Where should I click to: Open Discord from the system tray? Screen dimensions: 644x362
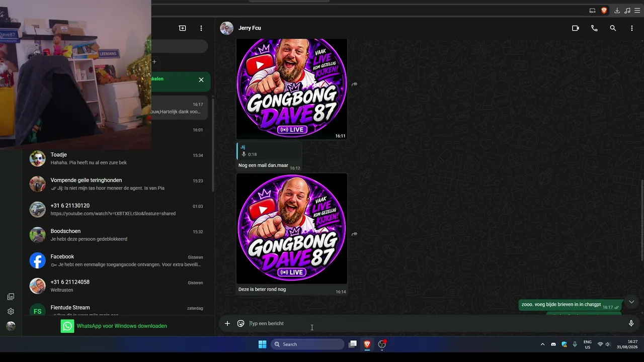point(553,344)
